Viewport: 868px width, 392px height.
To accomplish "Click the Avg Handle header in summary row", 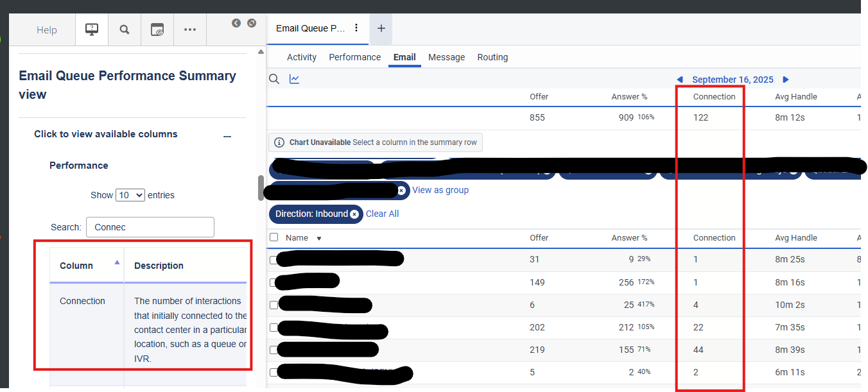I will click(796, 96).
